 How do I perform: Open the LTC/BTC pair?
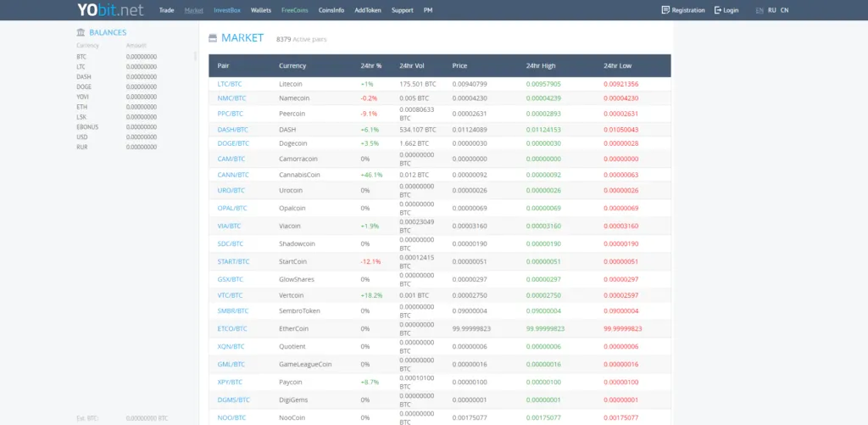pos(230,84)
